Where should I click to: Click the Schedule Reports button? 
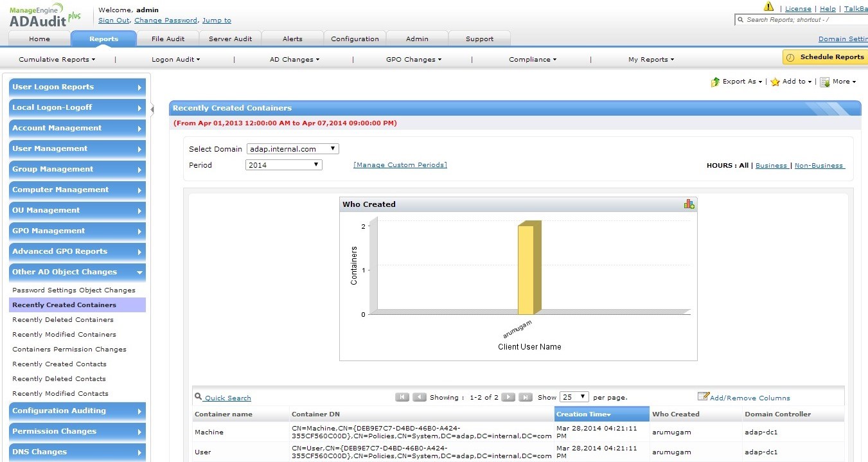coord(825,57)
